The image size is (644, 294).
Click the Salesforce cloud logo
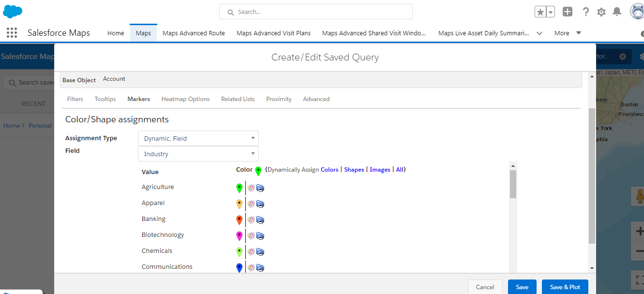[12, 10]
